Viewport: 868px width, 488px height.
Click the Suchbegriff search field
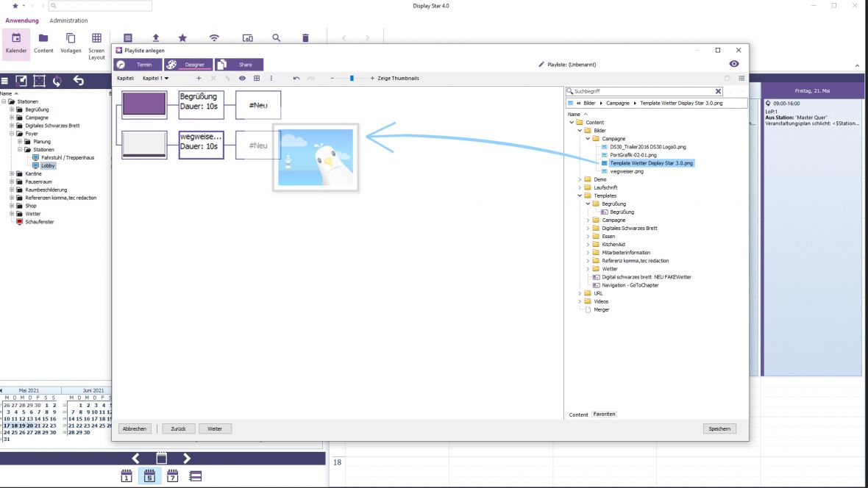coord(644,91)
